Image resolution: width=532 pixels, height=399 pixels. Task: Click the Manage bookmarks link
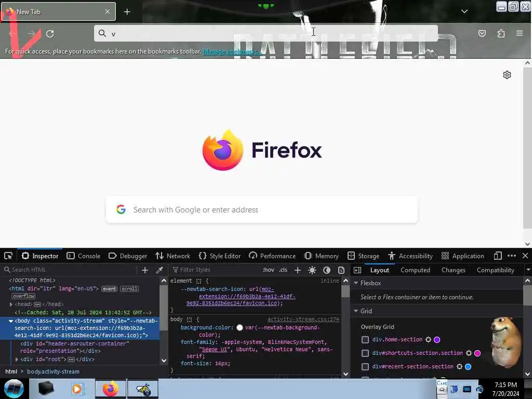coord(232,51)
